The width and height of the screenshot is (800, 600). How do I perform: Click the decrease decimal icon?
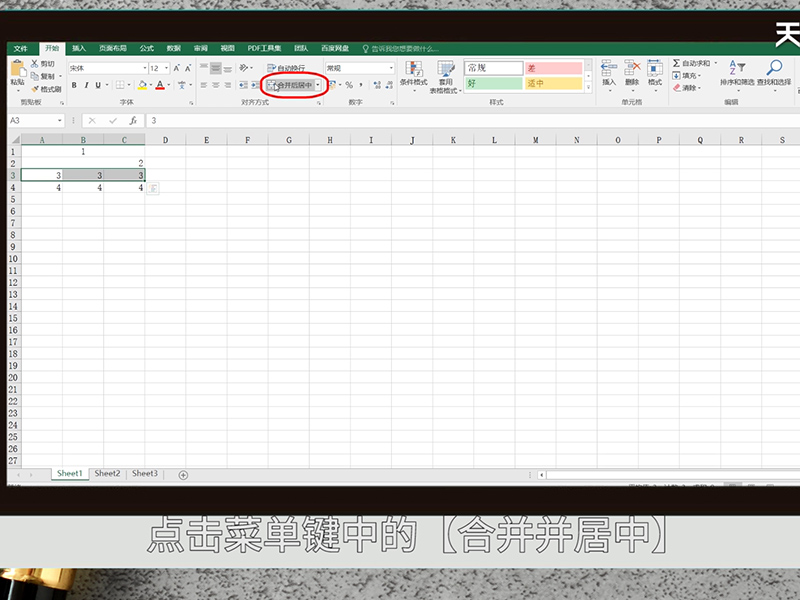tap(389, 85)
